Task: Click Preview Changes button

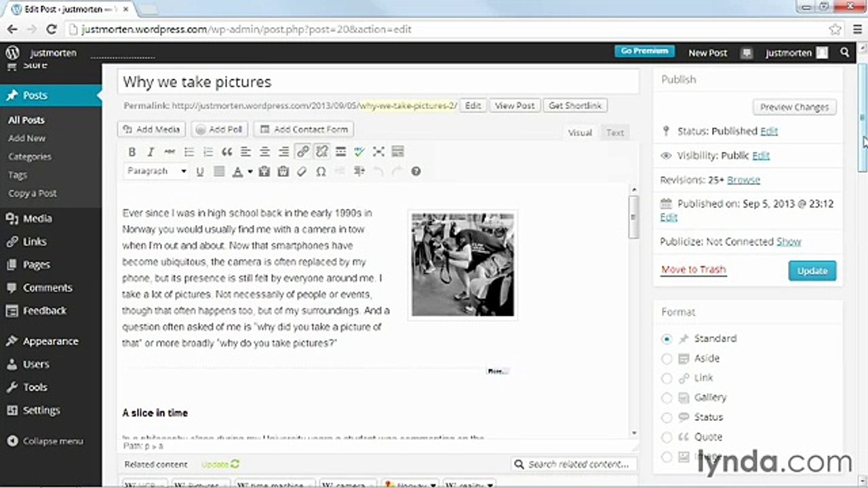Action: point(794,107)
